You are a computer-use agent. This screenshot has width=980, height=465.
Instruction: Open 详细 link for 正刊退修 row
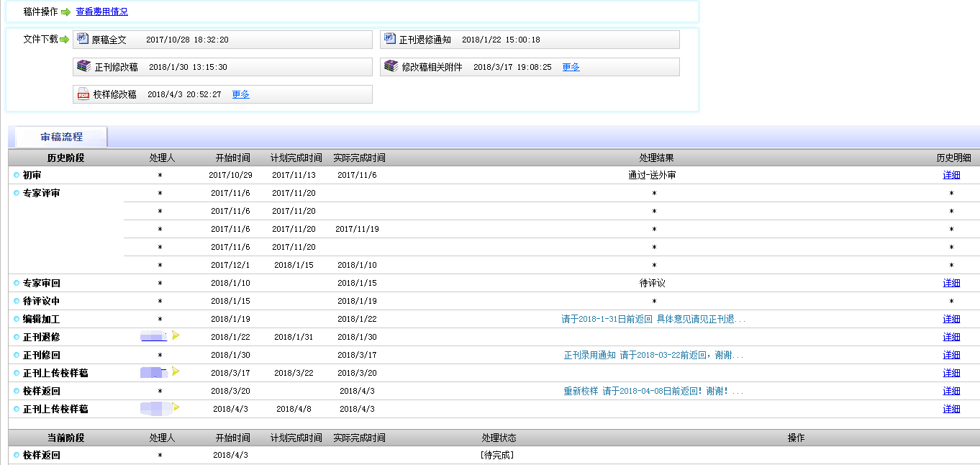tap(951, 337)
